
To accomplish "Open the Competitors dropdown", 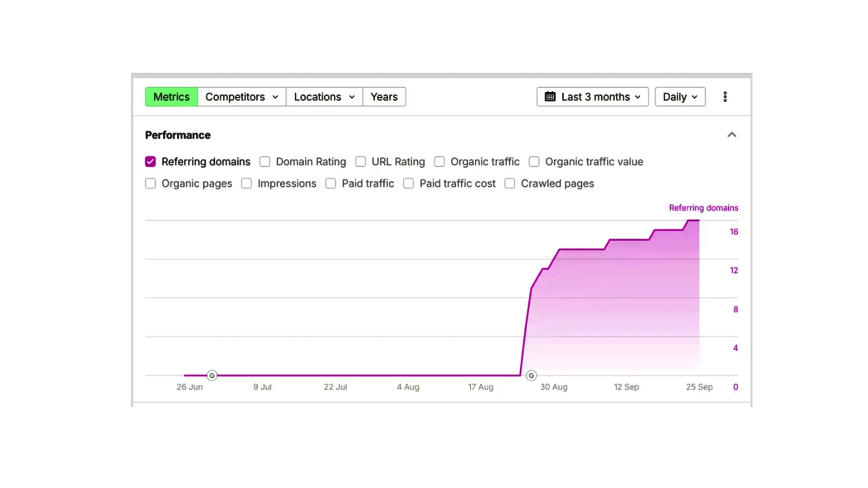I will [x=242, y=97].
